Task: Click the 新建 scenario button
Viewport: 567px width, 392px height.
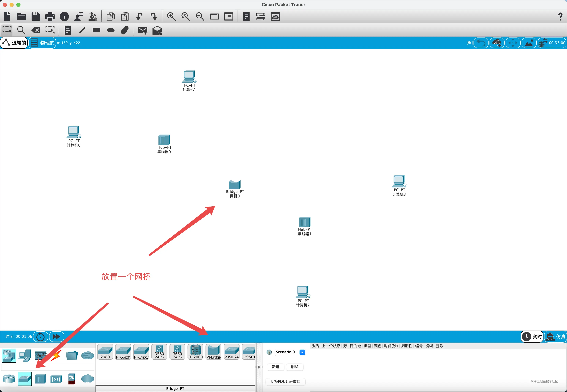Action: [x=275, y=367]
